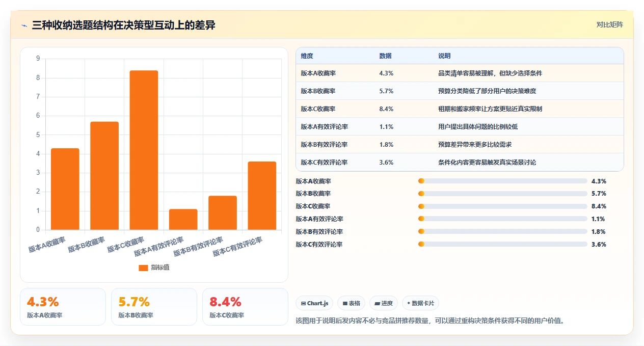
Task: Click the chart footnote about 重构决策条件
Action: (x=430, y=321)
